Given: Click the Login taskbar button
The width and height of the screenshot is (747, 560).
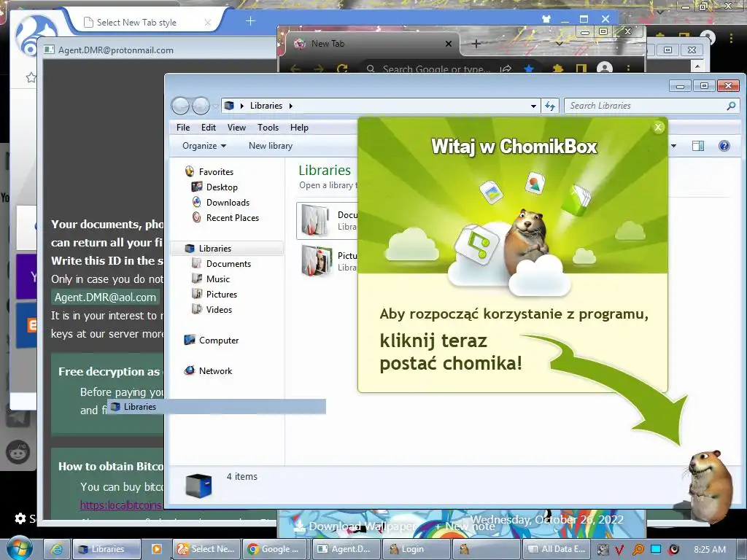Looking at the screenshot, I should click(415, 549).
